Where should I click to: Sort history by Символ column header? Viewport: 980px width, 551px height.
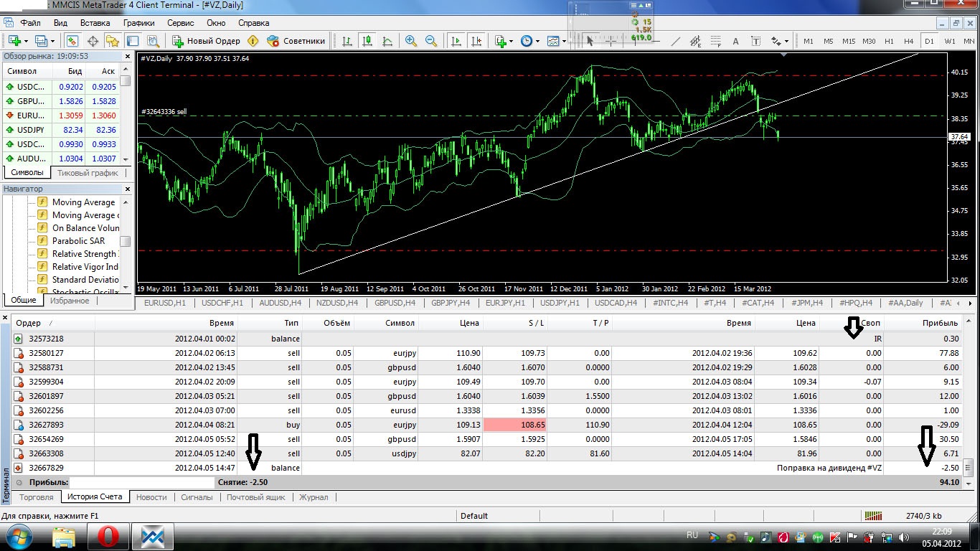pos(400,323)
